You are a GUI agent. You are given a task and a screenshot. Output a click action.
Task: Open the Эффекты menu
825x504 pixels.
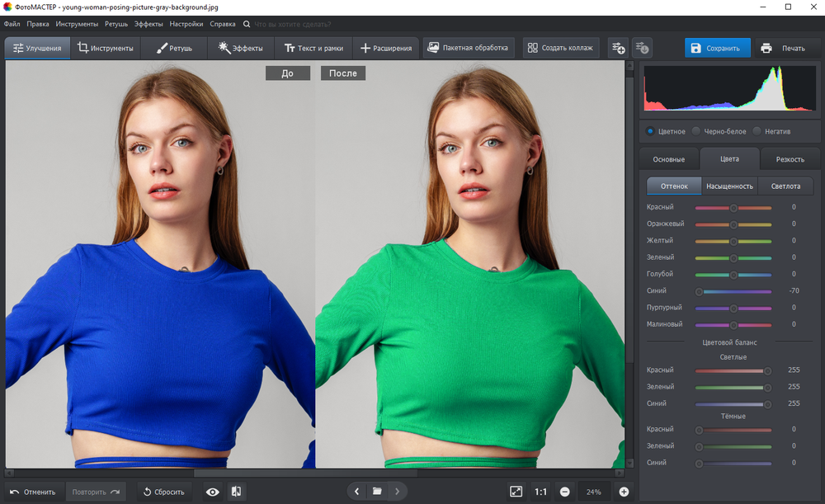148,24
